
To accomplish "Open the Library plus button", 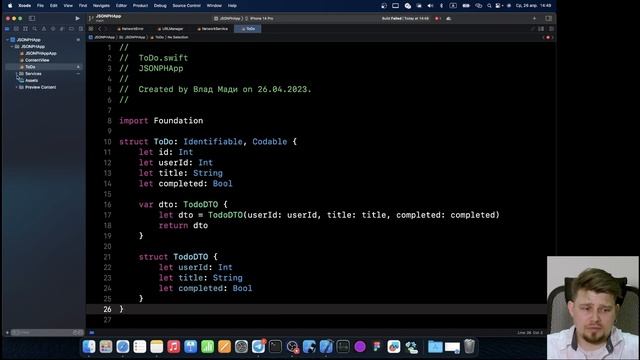I will [x=534, y=18].
